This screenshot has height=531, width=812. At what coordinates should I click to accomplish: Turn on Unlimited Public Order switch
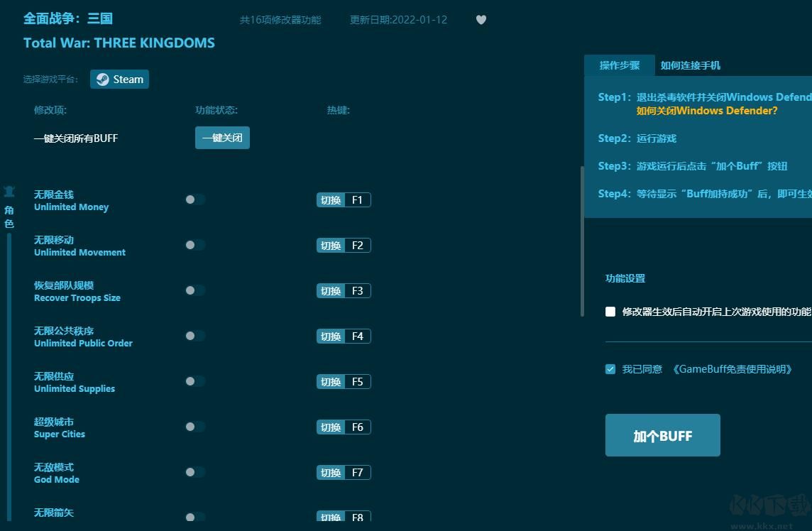pyautogui.click(x=195, y=336)
